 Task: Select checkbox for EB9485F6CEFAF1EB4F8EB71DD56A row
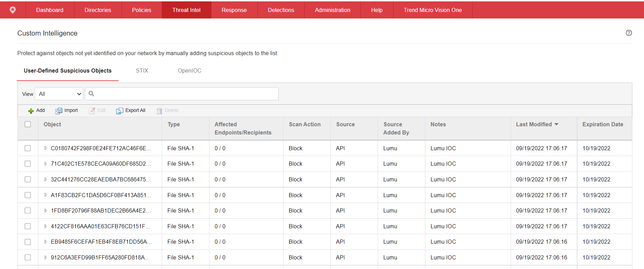pos(28,242)
